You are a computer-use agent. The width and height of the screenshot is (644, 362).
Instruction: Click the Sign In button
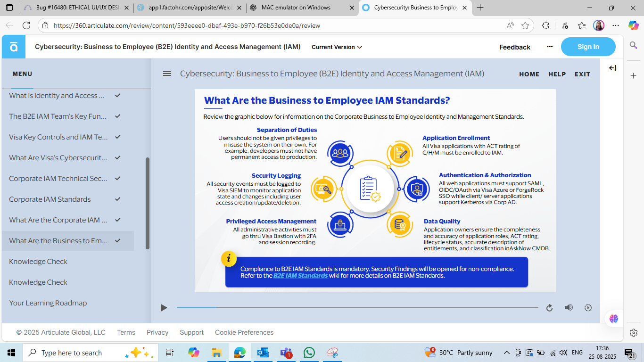(x=588, y=47)
